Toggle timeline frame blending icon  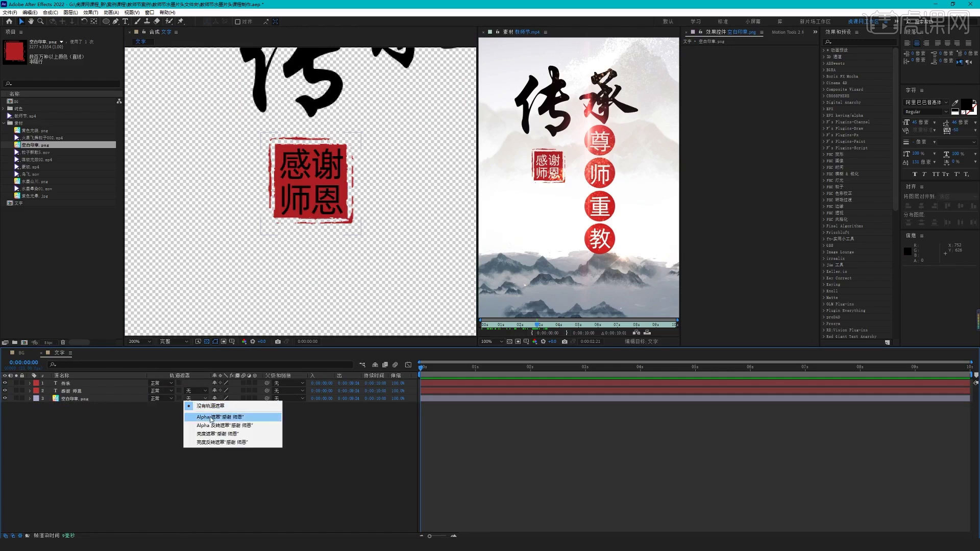385,365
